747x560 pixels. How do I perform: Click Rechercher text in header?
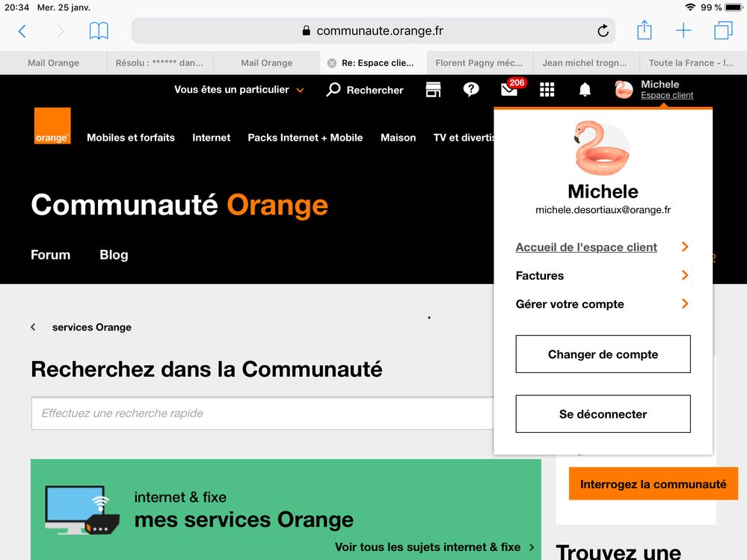click(375, 90)
